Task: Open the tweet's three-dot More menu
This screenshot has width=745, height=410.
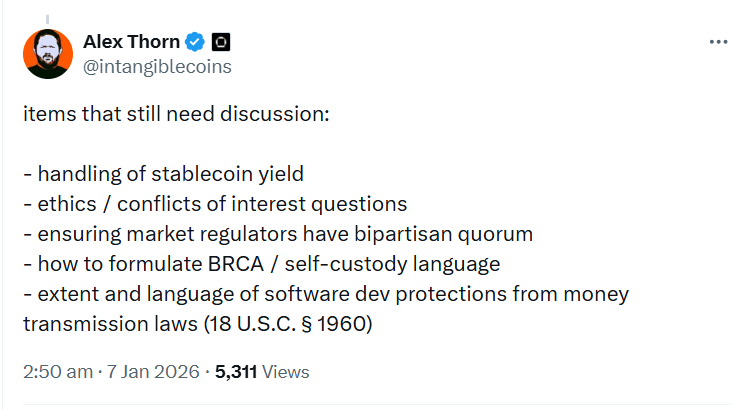Action: coord(718,42)
